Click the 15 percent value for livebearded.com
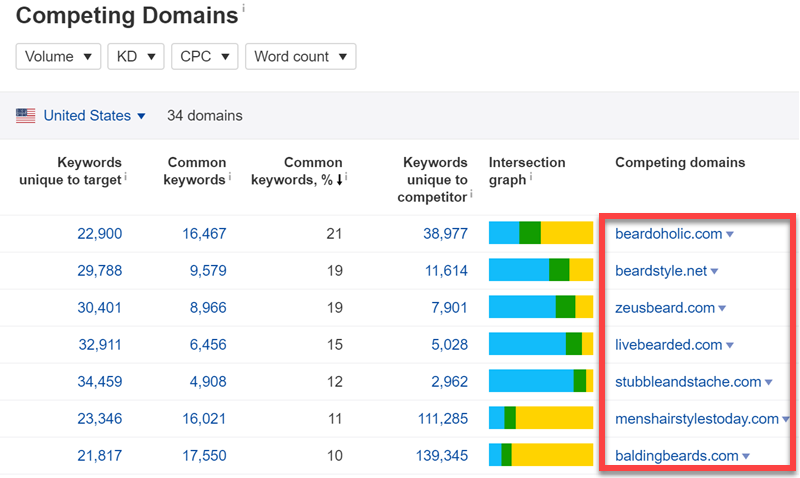800x478 pixels. pyautogui.click(x=334, y=345)
